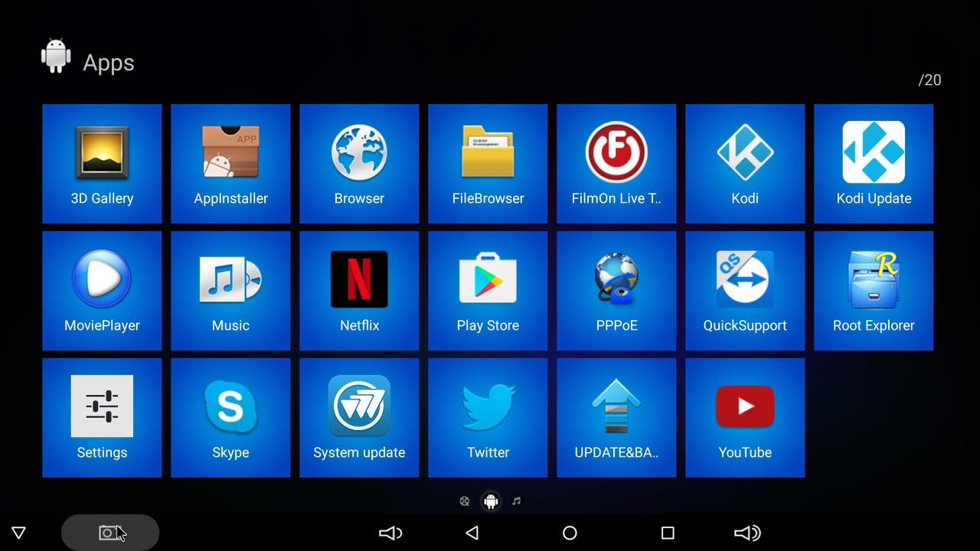Screen dimensions: 980x551
Task: Select the Android apps page indicator
Action: 491,501
